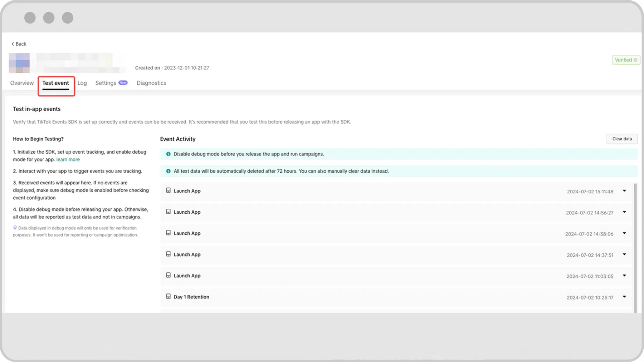Click the Day 1 Retention event name

191,297
